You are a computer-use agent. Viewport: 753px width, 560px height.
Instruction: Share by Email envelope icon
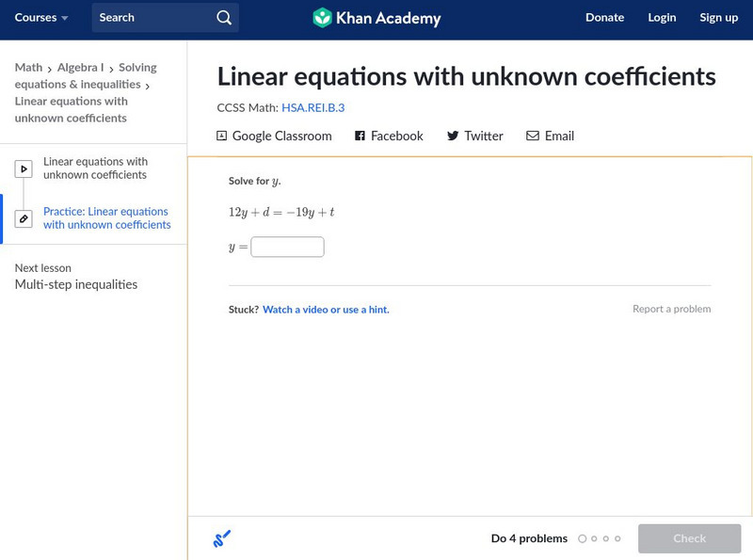coord(533,136)
